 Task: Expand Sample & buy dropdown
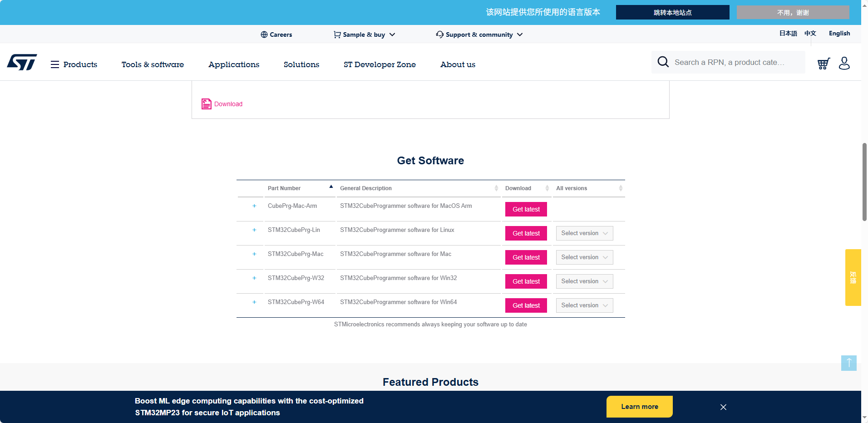[x=392, y=34]
